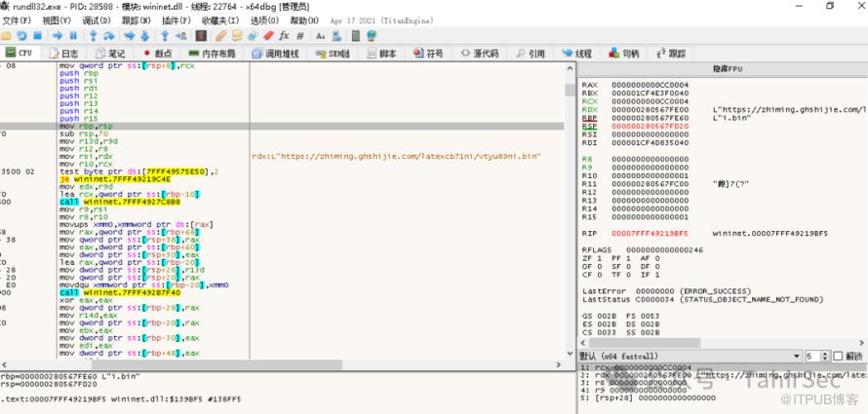868x414 pixels.
Task: Switch to the 断点 breakpoints tab
Action: coord(162,54)
